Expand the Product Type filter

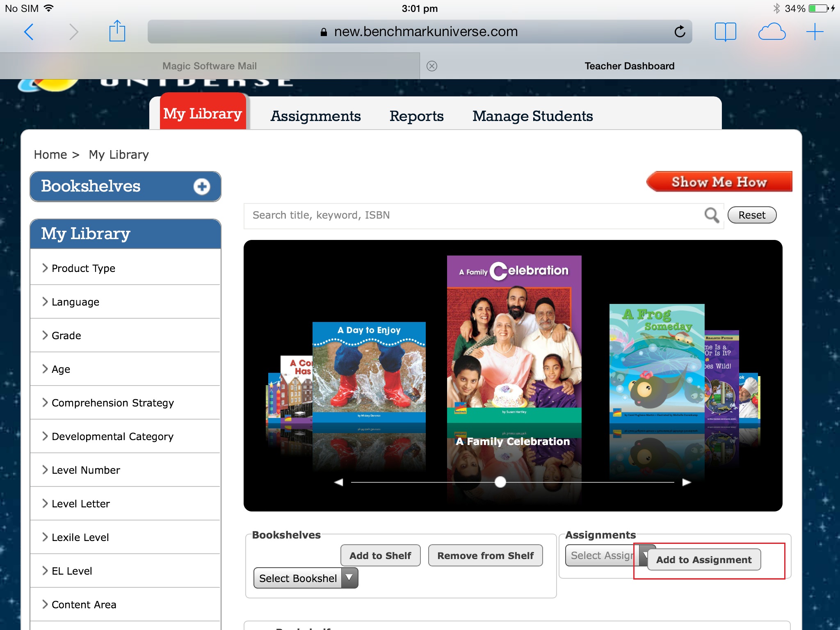tap(125, 268)
